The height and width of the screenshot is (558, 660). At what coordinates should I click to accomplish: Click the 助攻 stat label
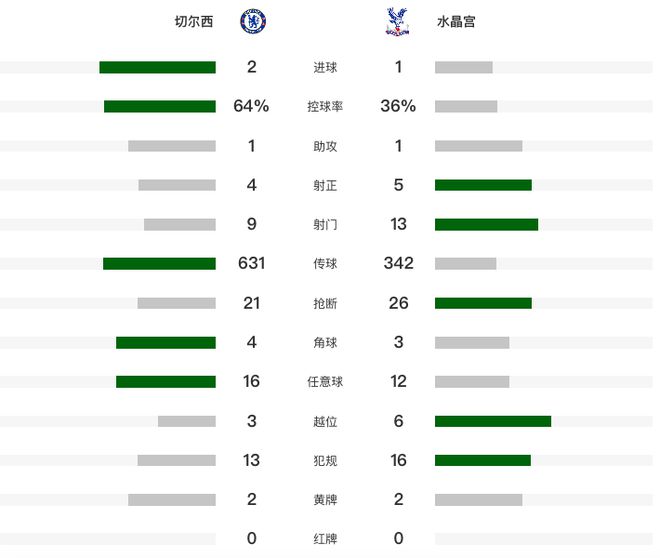(x=325, y=146)
